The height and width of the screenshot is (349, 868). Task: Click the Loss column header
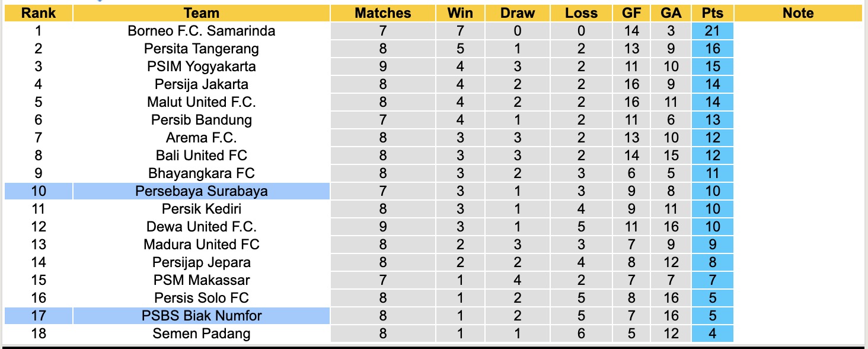tap(581, 13)
